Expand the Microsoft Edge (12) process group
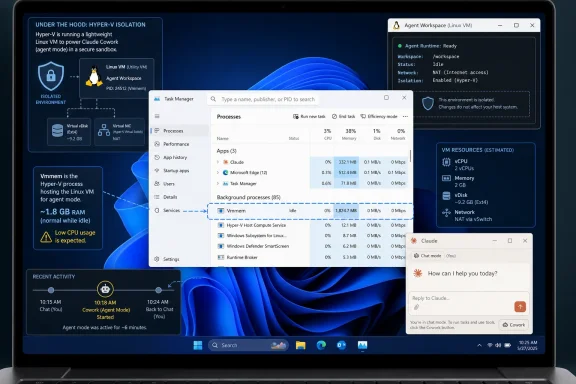Image resolution: width=576 pixels, height=384 pixels. 218,172
